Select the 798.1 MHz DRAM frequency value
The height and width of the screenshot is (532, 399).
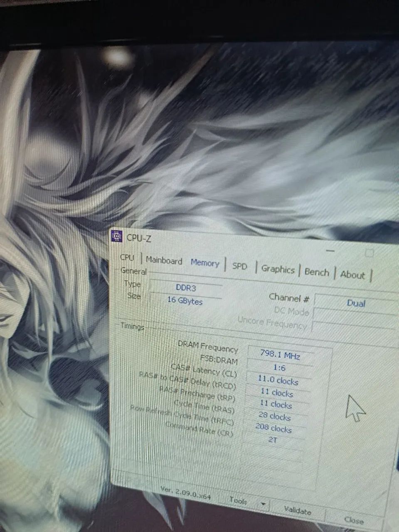click(x=280, y=354)
